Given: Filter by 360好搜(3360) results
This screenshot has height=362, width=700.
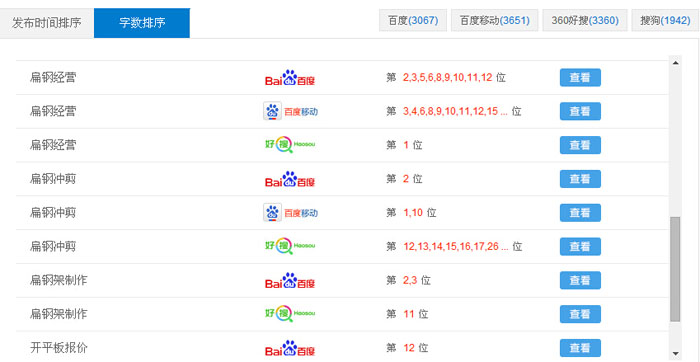Looking at the screenshot, I should (585, 21).
